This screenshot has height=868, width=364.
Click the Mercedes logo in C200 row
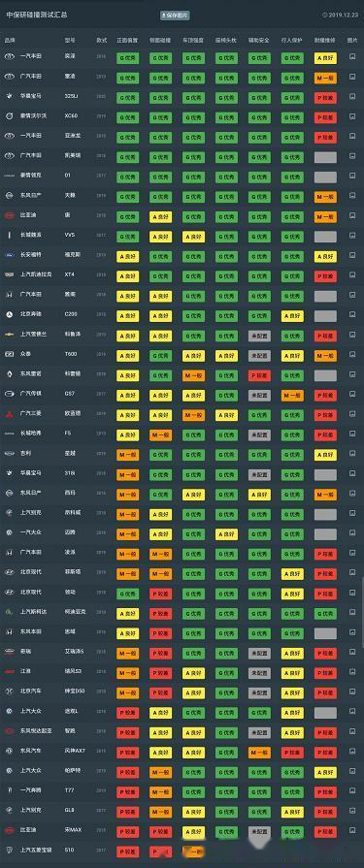9,314
